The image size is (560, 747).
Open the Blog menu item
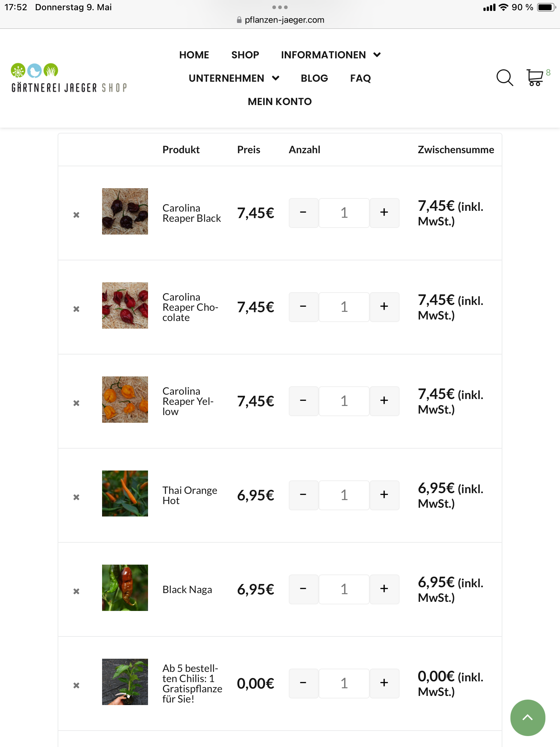click(314, 78)
